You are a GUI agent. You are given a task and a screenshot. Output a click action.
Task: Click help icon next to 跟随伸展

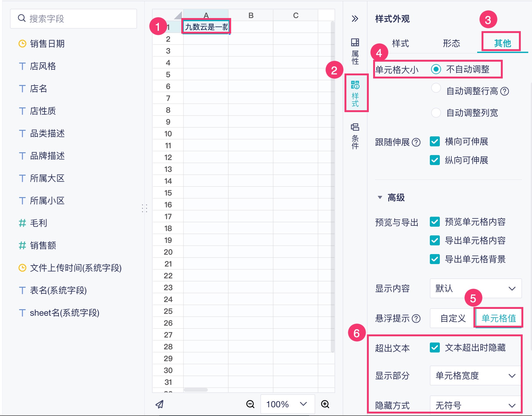pos(416,142)
